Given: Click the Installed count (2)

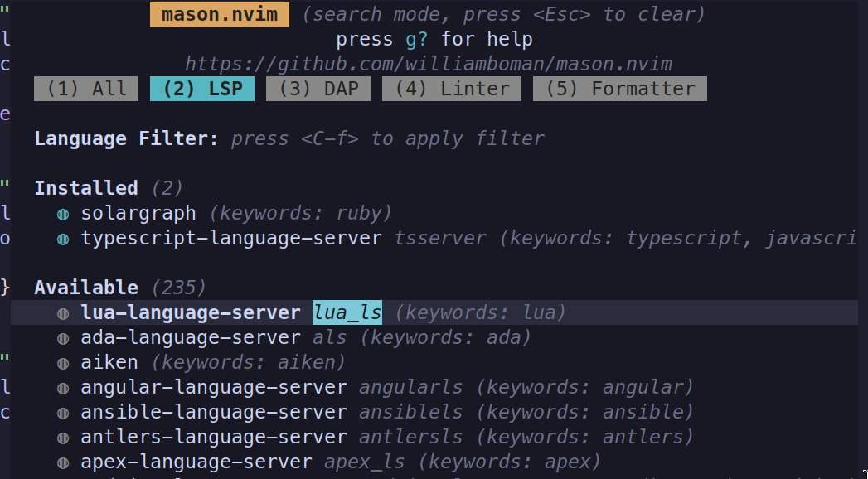Looking at the screenshot, I should point(167,189).
